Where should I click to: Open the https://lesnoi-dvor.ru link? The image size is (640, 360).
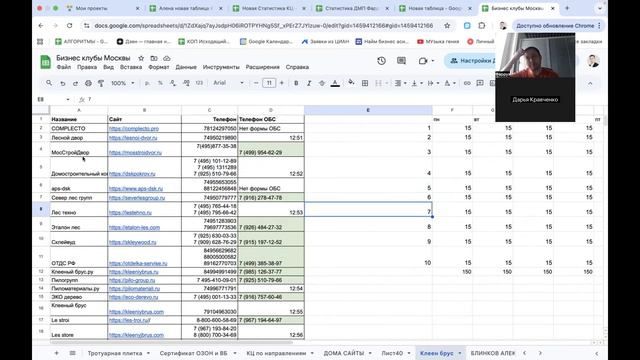[x=133, y=138]
